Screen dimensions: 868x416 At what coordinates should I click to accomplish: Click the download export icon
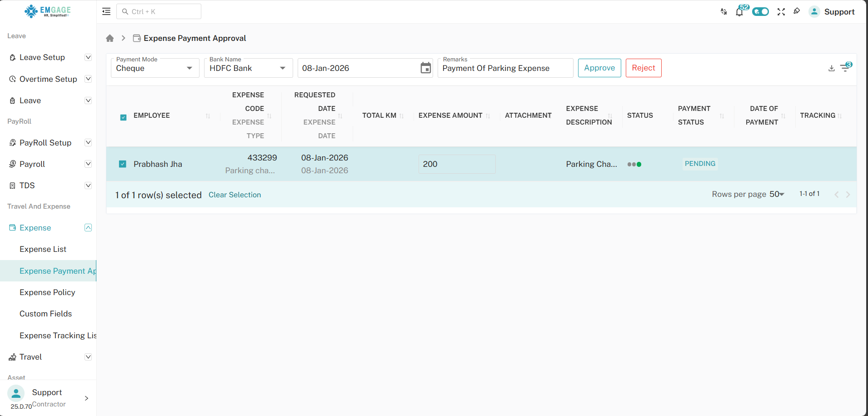[x=831, y=68]
